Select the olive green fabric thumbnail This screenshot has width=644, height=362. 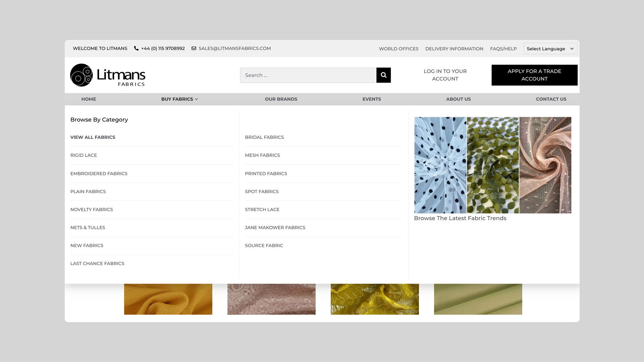tap(478, 299)
